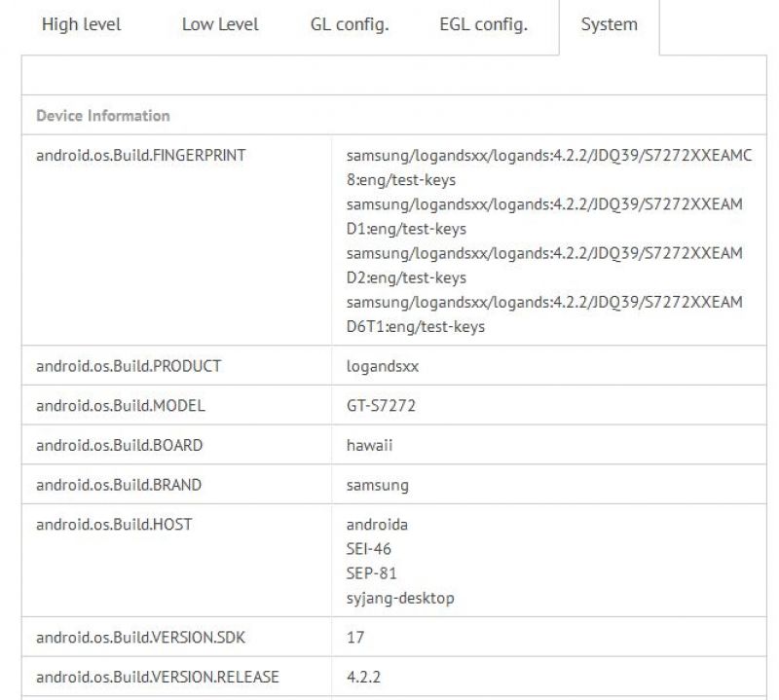Click the SEI-46 host entry

coord(369,548)
